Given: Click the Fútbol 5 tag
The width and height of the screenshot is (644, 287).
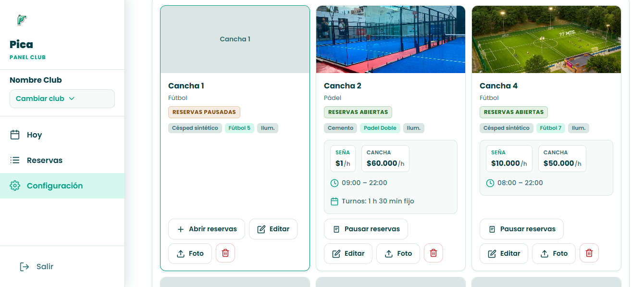Looking at the screenshot, I should [239, 128].
